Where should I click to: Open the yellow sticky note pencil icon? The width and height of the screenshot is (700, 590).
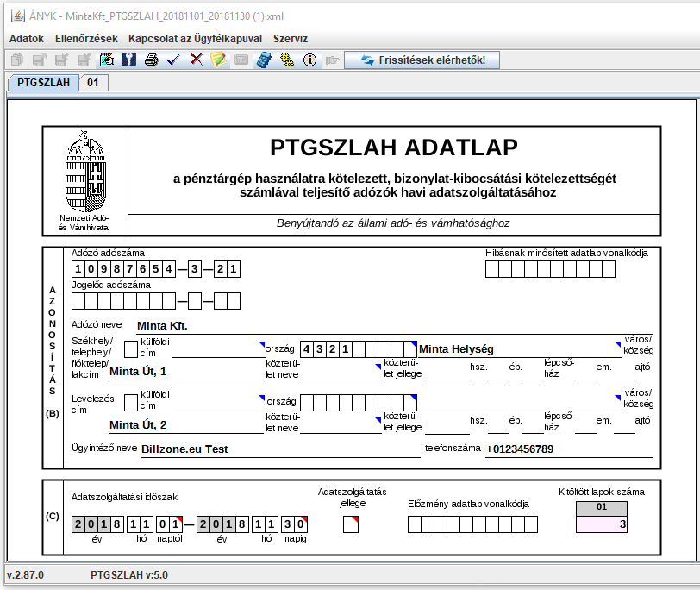pos(218,60)
